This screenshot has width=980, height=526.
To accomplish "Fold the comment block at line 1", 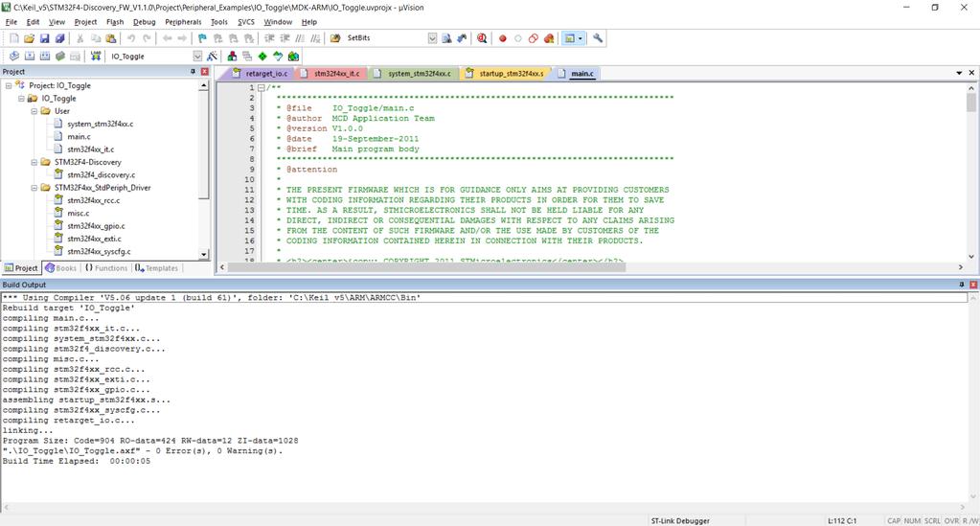I will (x=262, y=88).
